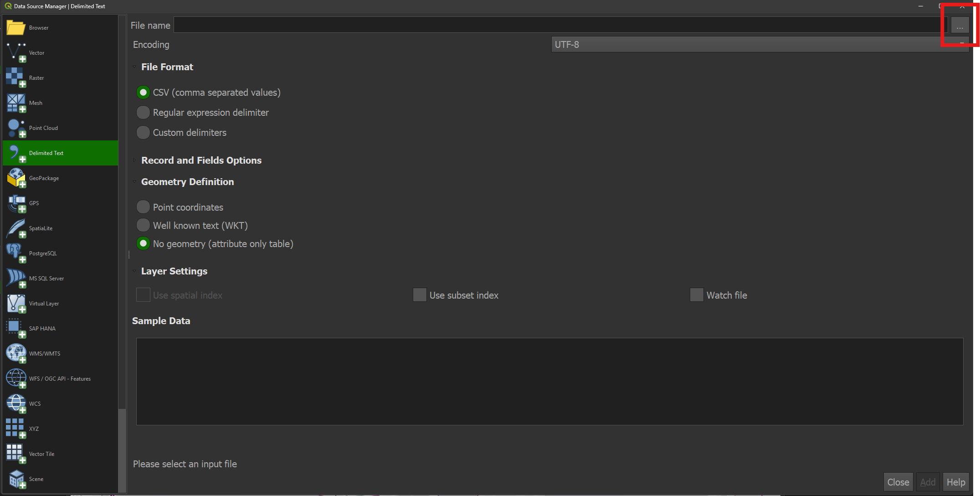Open the Encoding UTF-8 dropdown

tap(760, 45)
